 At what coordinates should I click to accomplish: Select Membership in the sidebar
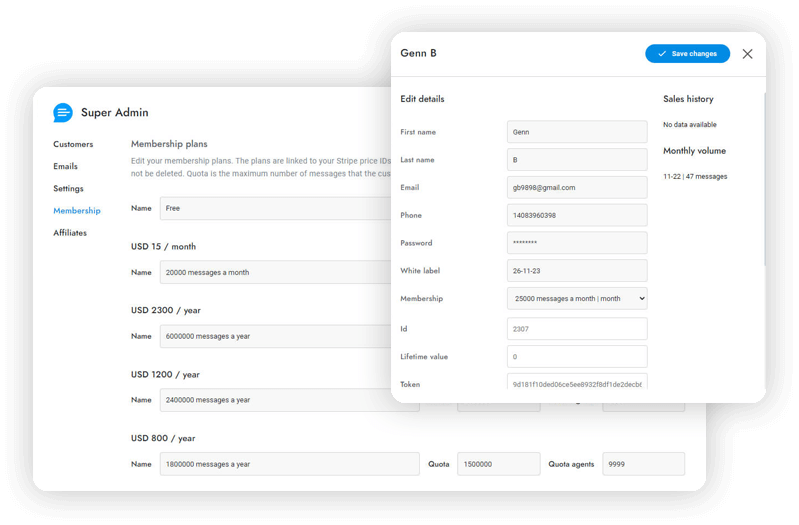[77, 211]
